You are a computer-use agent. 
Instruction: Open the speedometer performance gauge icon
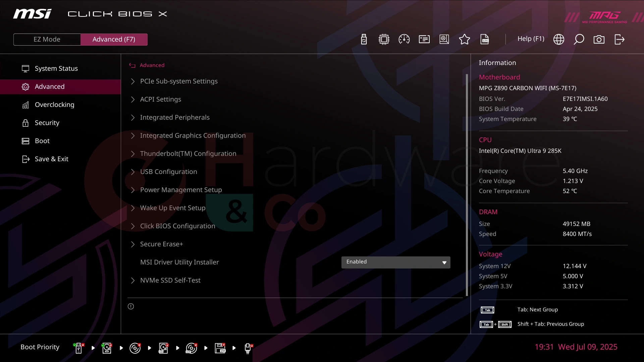tap(404, 39)
